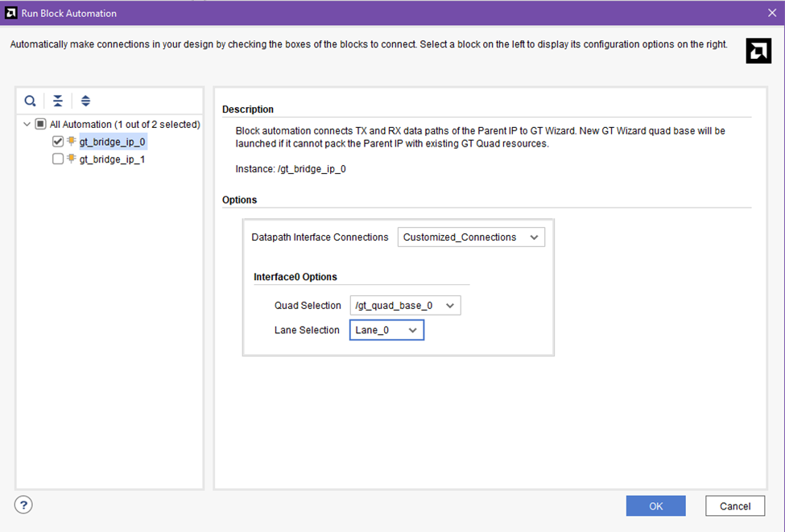Collapse all tree items with the toolbar icon

click(x=58, y=101)
